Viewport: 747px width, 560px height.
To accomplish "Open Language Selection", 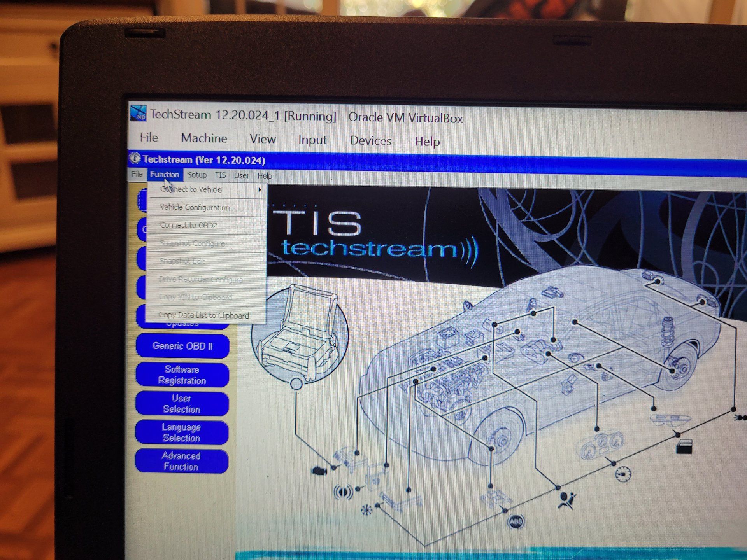I will (181, 432).
